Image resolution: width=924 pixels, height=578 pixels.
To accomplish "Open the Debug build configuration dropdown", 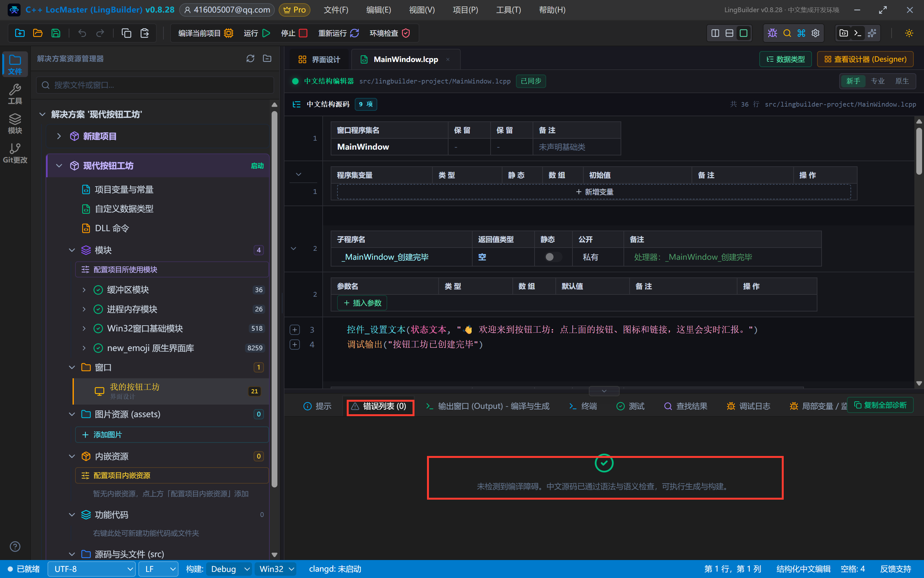I will (230, 569).
